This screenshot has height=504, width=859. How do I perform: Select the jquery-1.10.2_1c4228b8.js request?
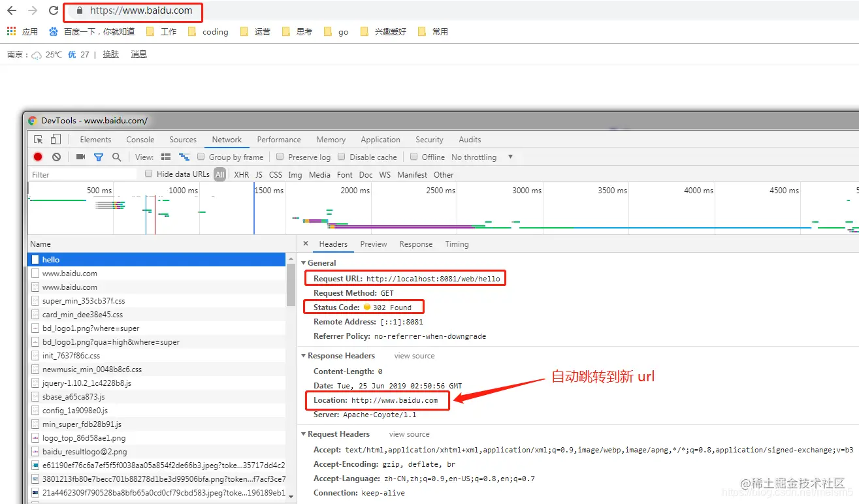[157, 383]
